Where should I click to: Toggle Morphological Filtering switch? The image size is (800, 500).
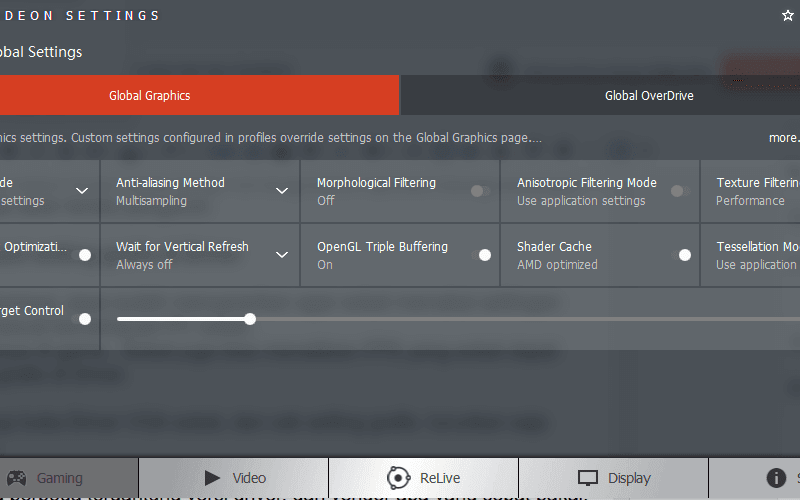480,191
